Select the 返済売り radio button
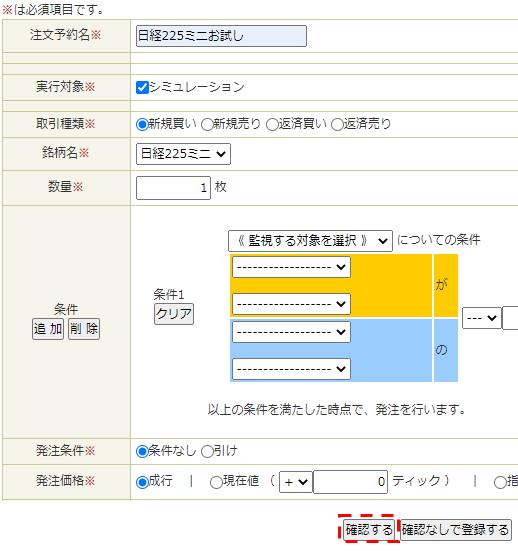 pos(337,124)
